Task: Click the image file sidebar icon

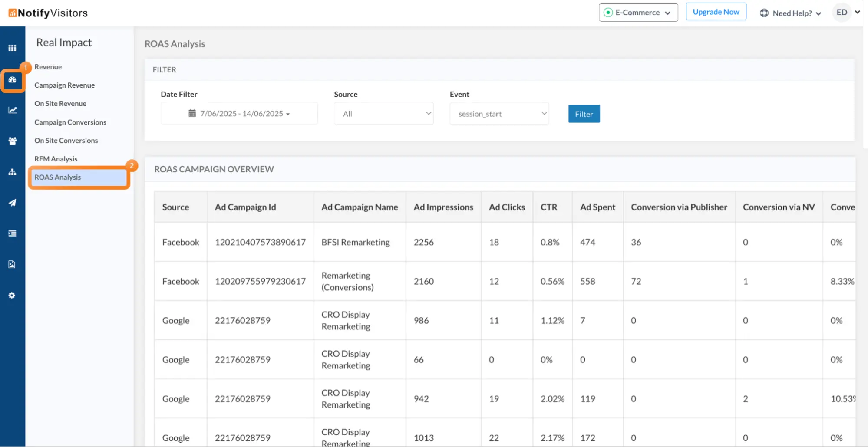Action: (12, 264)
